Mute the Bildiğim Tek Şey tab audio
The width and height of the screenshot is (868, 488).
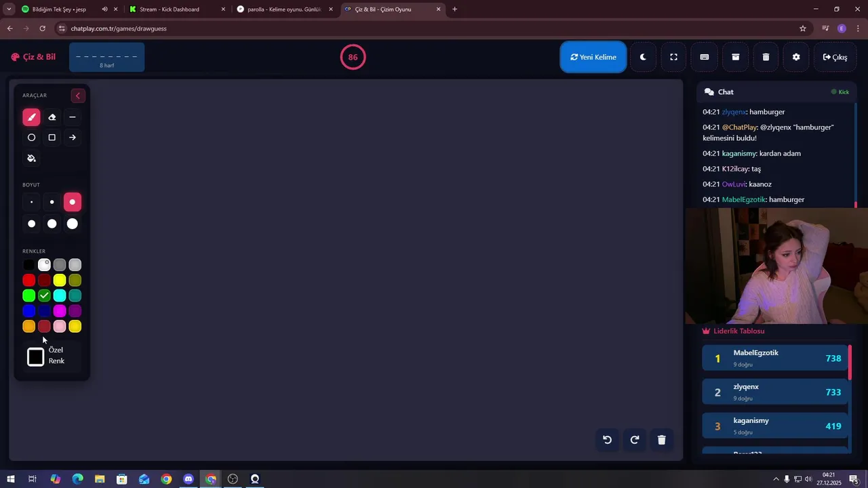point(104,9)
